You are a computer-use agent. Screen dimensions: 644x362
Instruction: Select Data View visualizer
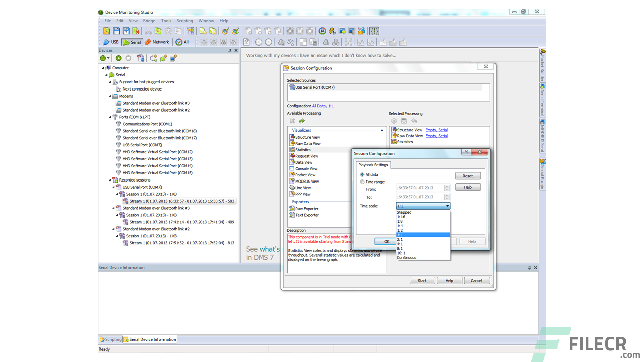pos(300,162)
